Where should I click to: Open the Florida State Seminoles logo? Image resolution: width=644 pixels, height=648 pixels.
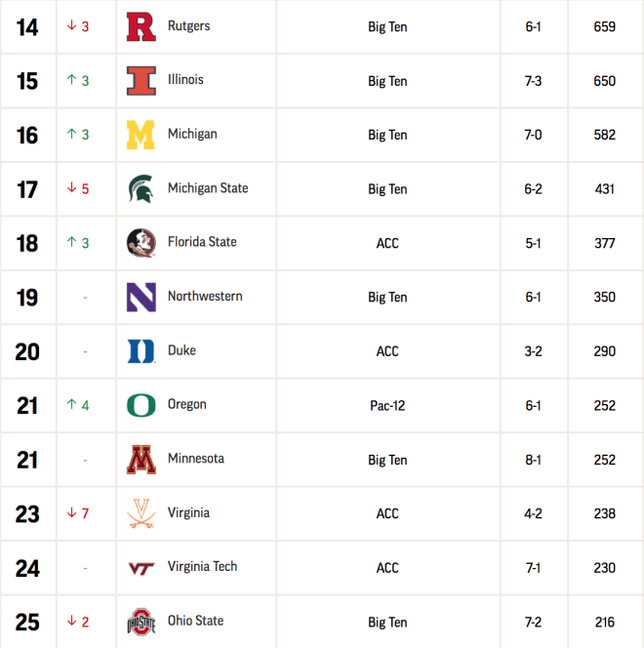click(x=141, y=243)
